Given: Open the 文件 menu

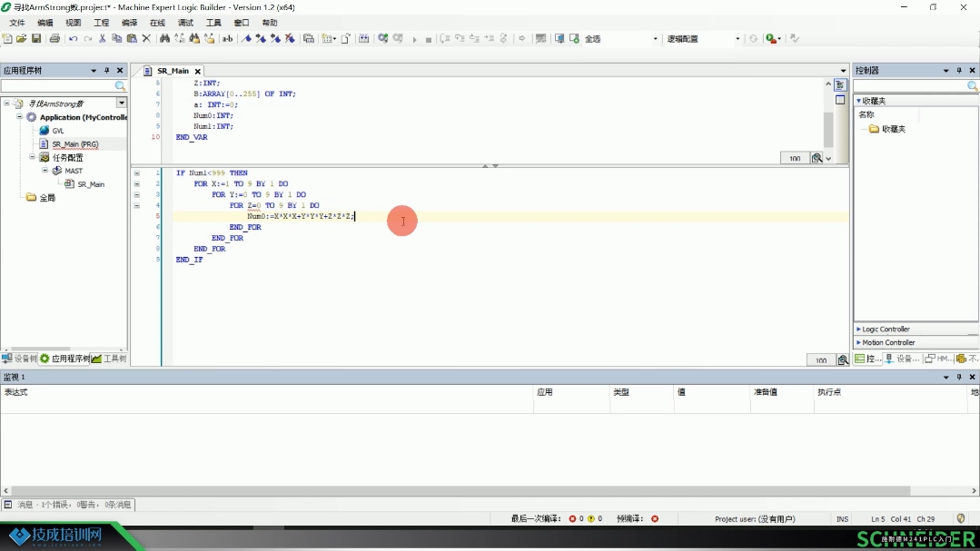Looking at the screenshot, I should coord(17,23).
